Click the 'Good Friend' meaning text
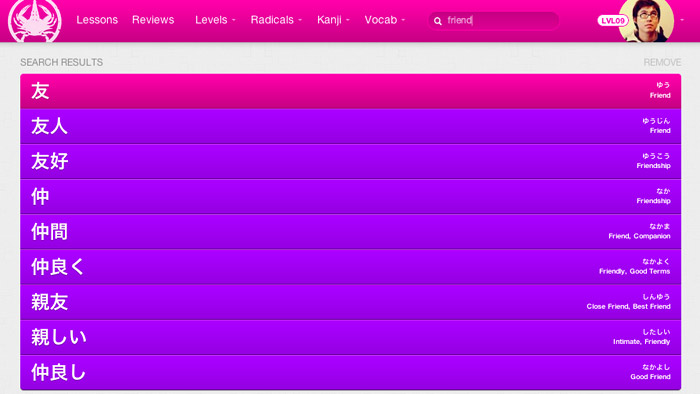This screenshot has height=394, width=700. [x=650, y=377]
